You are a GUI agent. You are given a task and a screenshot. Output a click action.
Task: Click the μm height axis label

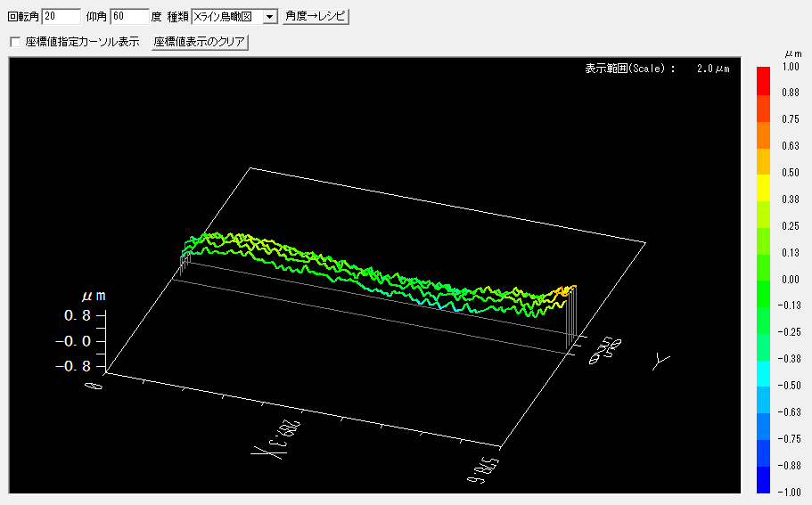94,296
